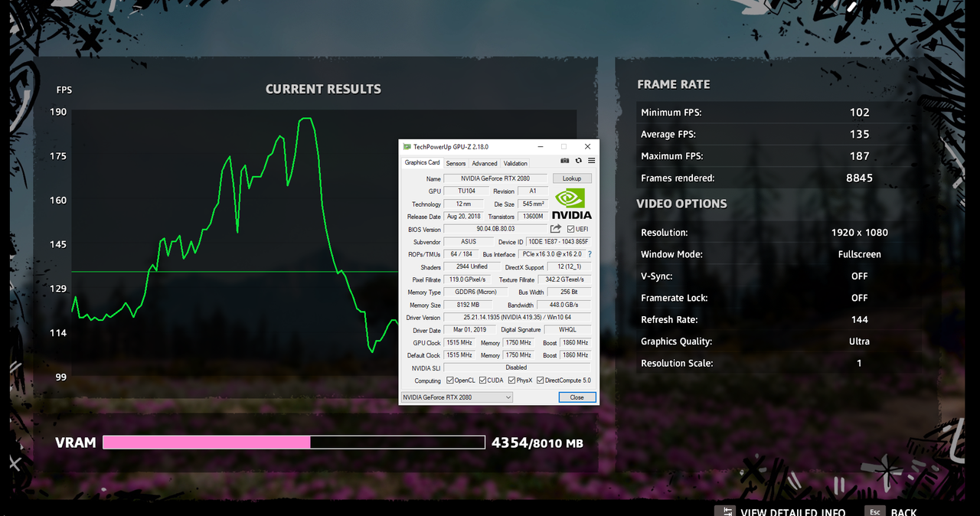
Task: Open the GPU selection dropdown
Action: (457, 397)
